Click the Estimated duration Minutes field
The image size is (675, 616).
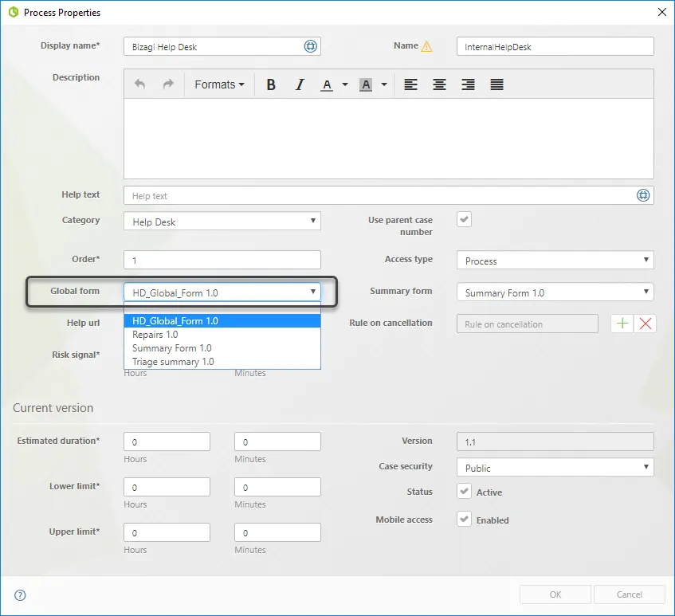(x=277, y=441)
